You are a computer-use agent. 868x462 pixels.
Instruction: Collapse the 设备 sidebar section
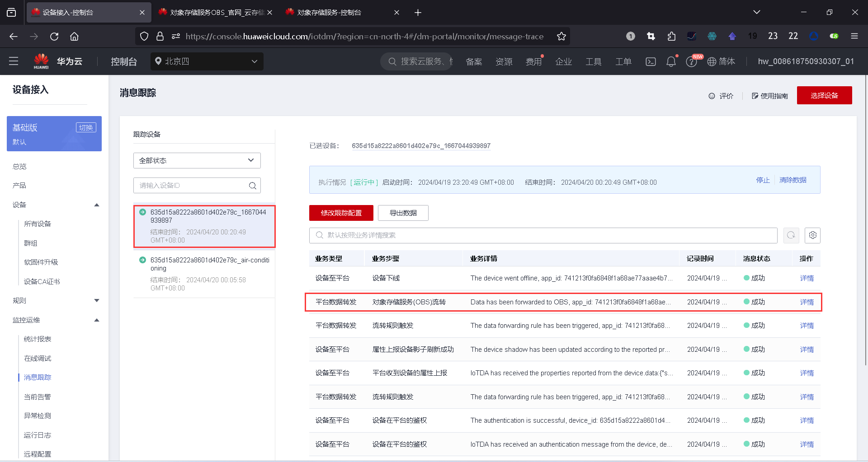tap(96, 205)
